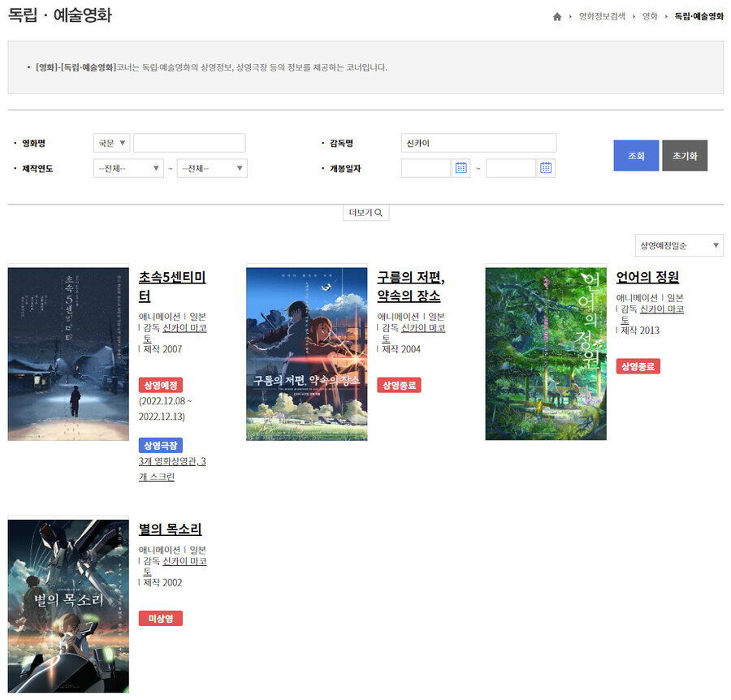Click 상영종료 badge under 구름의 저편

pyautogui.click(x=399, y=385)
